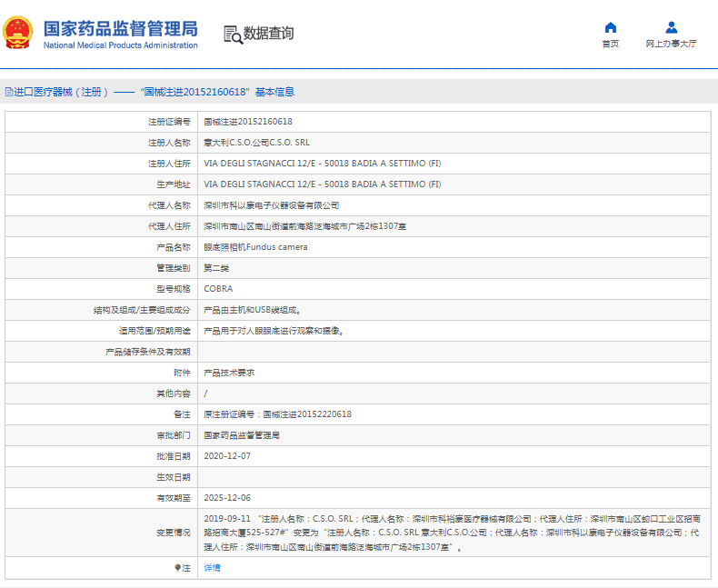Click the 首页 home icon
The height and width of the screenshot is (588, 718).
(x=610, y=27)
